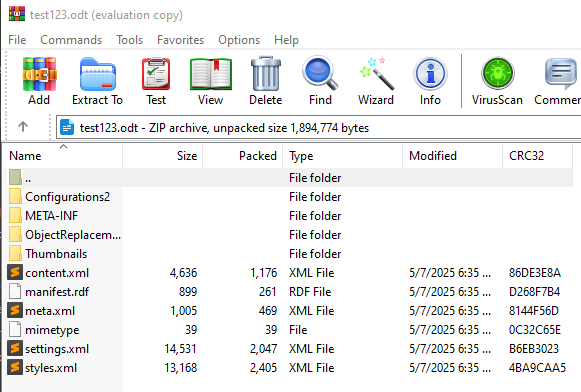Image resolution: width=581 pixels, height=392 pixels.
Task: Select the Configurations2 folder name
Action: coord(67,197)
